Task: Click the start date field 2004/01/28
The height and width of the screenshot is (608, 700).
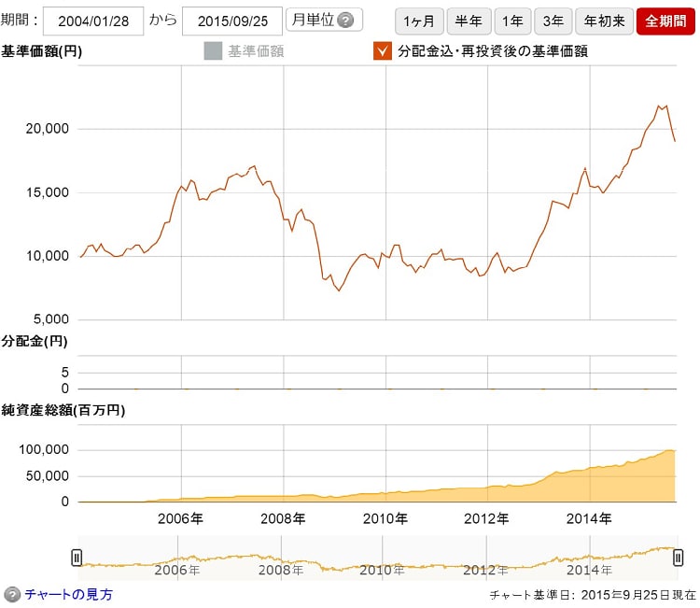Action: coord(93,21)
